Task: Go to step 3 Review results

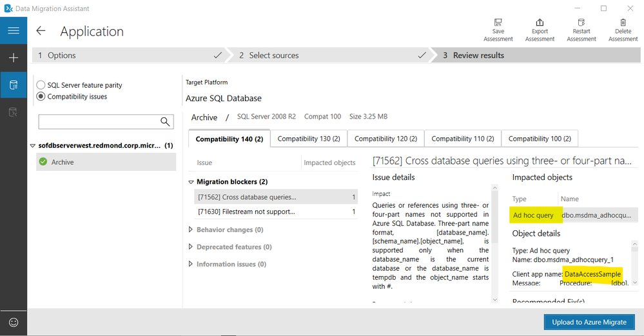Action: tap(537, 55)
